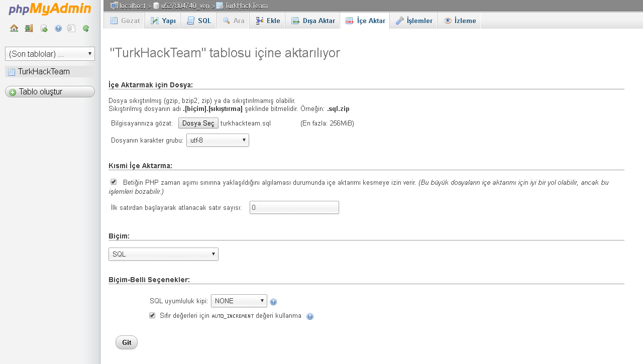The image size is (643, 364).
Task: Click the server icon in breadcrumb
Action: point(115,6)
